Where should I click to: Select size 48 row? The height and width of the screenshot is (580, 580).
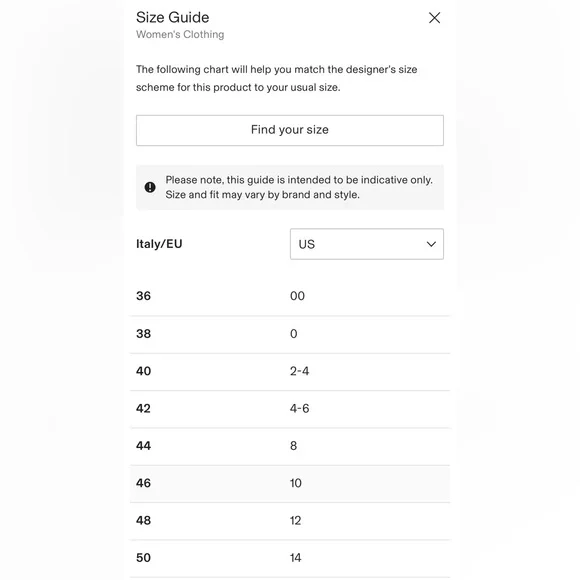tap(290, 521)
